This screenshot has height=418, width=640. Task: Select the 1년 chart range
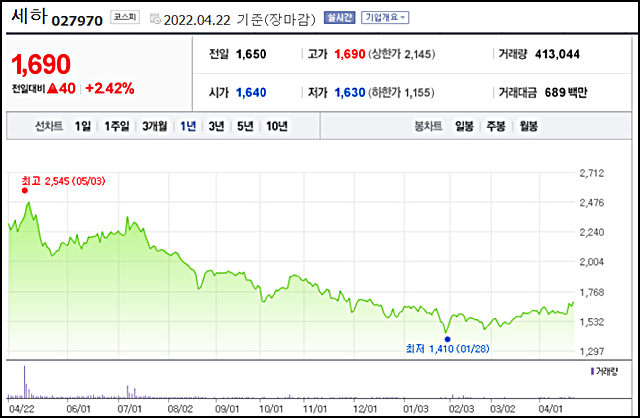coord(188,126)
